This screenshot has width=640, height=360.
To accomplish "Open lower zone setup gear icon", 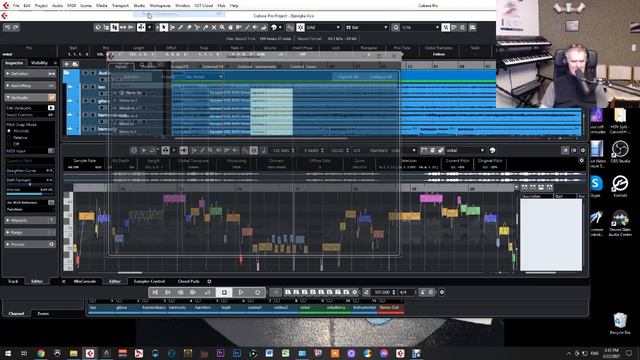I will point(209,281).
